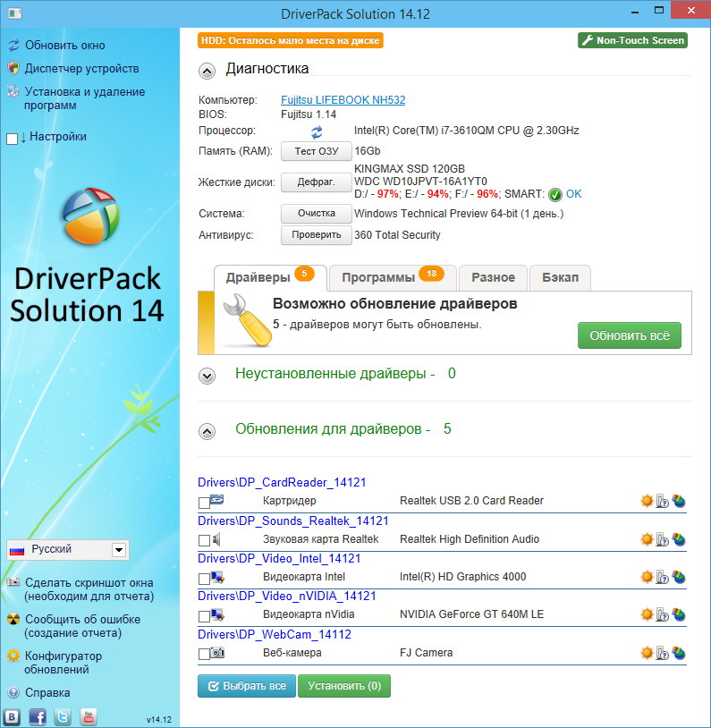Open Справка in the sidebar
This screenshot has height=728, width=711.
47,693
